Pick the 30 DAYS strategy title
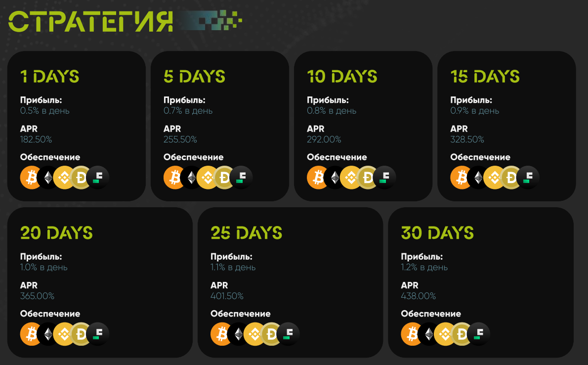Image resolution: width=588 pixels, height=365 pixels. pos(437,233)
